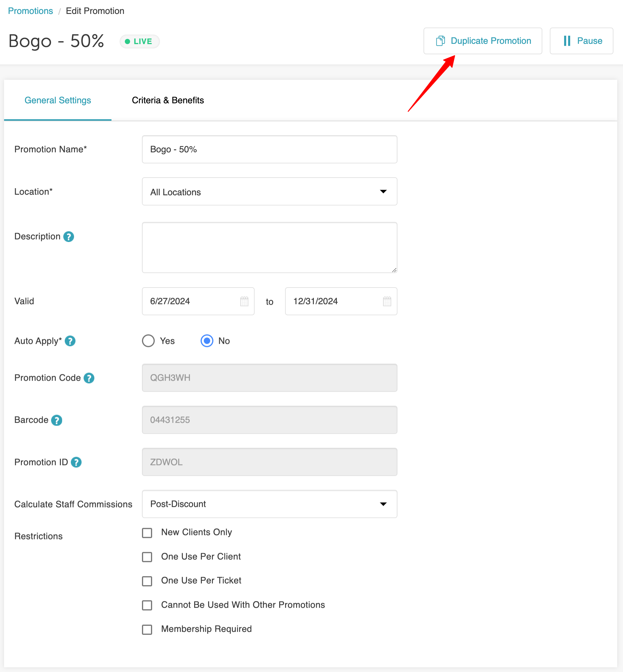Enable New Clients Only restriction
623x672 pixels.
click(147, 533)
